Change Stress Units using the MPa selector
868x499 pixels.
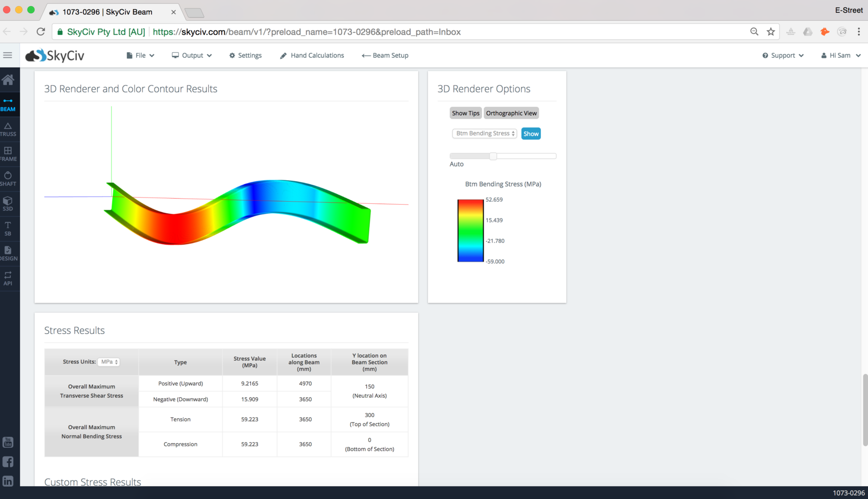coord(108,361)
